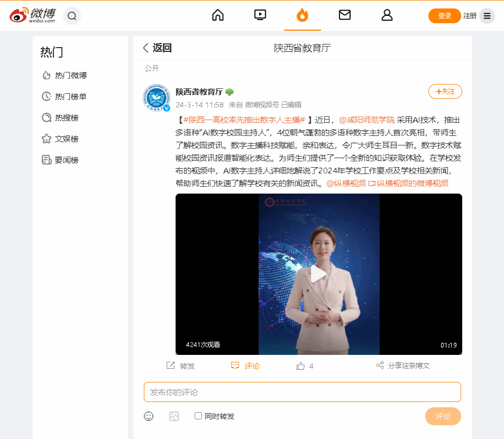This screenshot has height=439, width=504.
Task: Click the orange 登录 button
Action: (444, 16)
